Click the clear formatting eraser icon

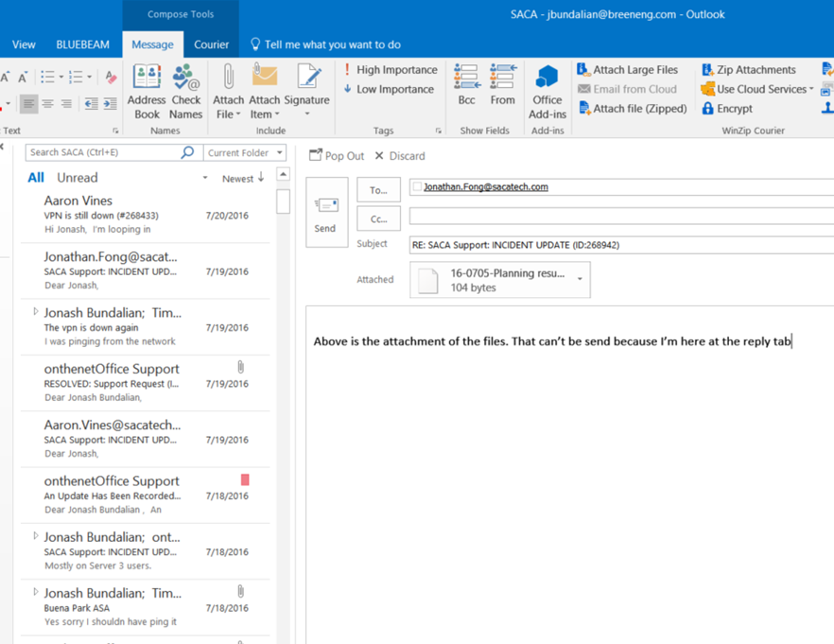(111, 78)
